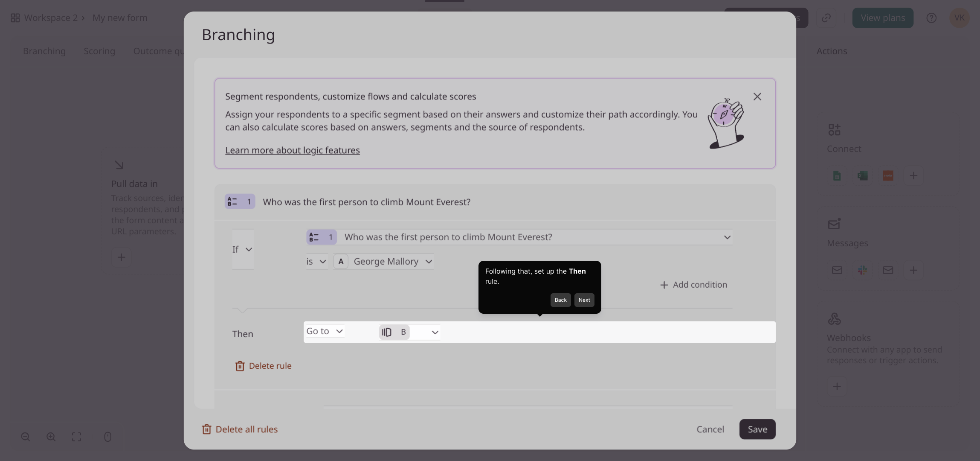Open the VK user avatar menu
The width and height of the screenshot is (980, 461).
point(960,18)
